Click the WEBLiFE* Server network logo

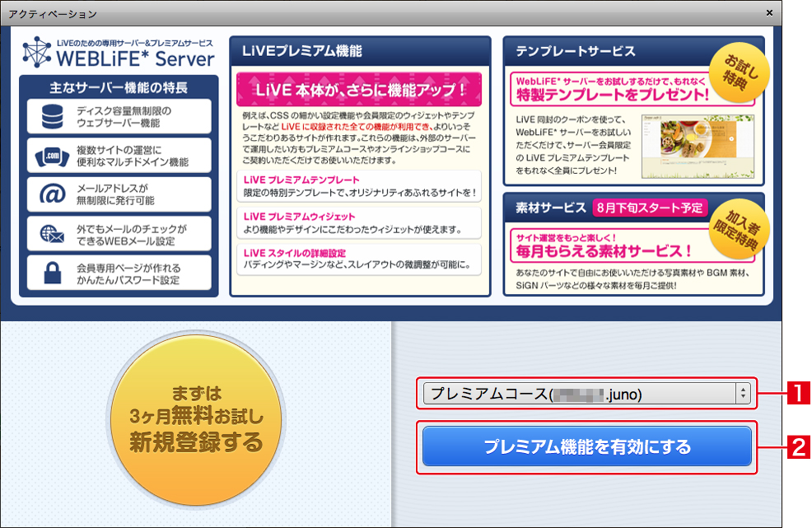coord(37,52)
